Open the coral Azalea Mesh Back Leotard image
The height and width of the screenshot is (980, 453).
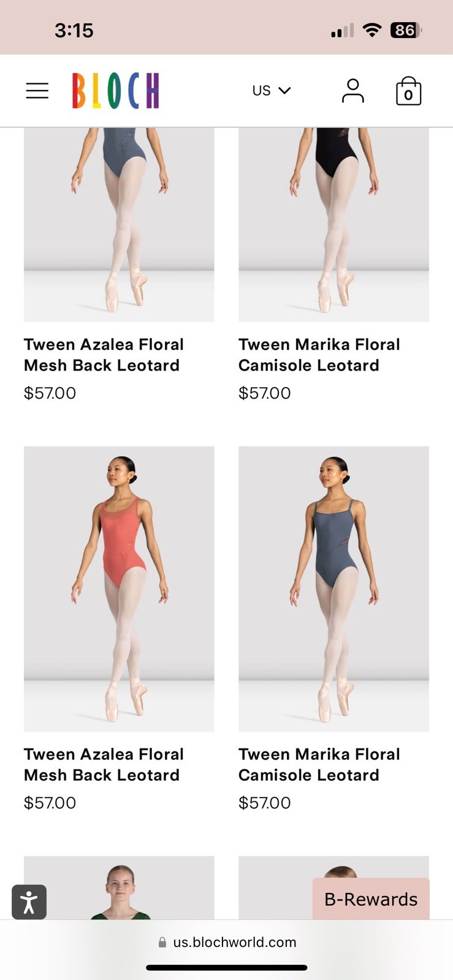click(119, 588)
